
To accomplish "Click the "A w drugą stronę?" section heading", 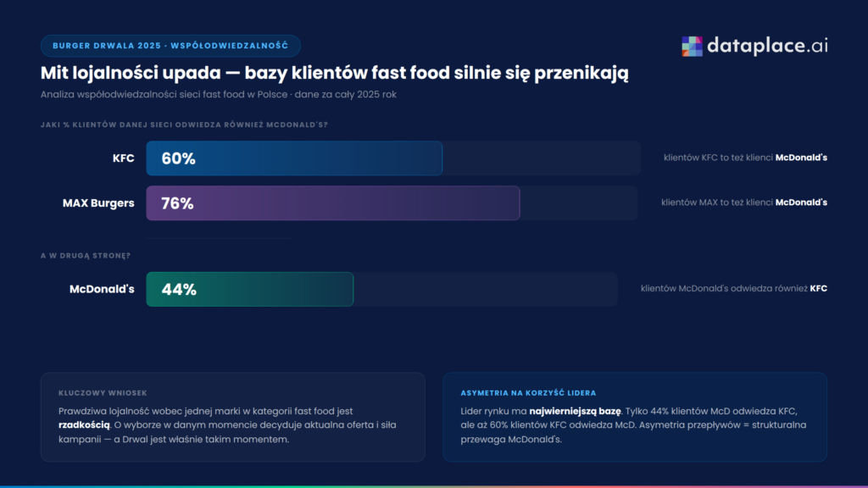I will (x=85, y=255).
